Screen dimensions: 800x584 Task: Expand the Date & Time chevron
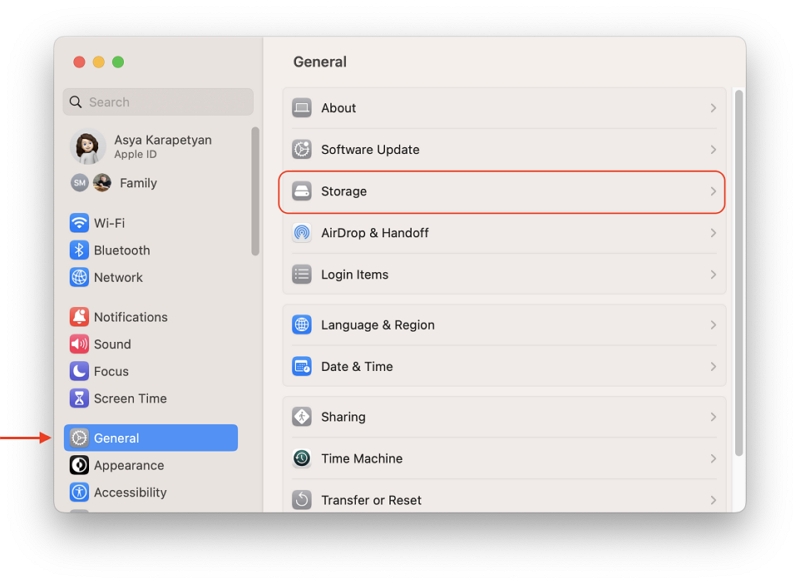(713, 366)
